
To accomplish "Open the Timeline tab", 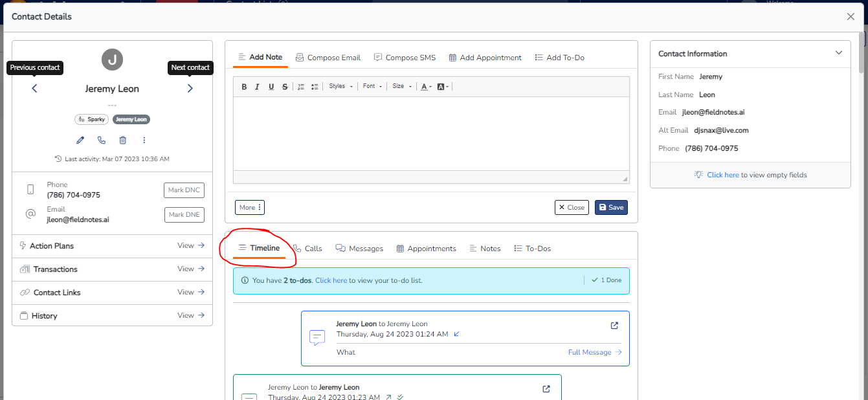I will tap(259, 248).
